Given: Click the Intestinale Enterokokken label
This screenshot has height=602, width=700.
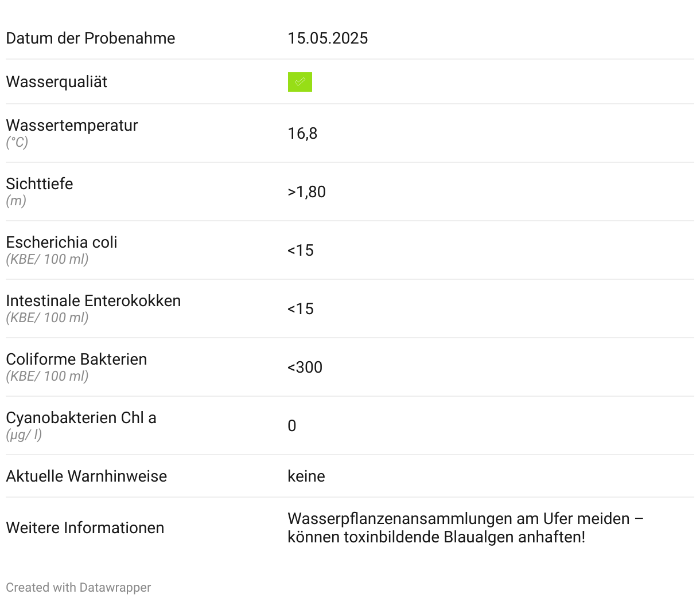Looking at the screenshot, I should pos(94,301).
